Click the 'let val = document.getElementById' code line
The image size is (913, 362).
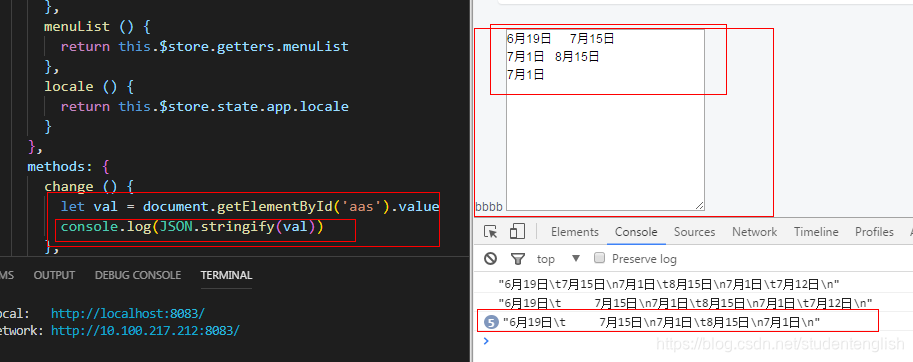coord(250,207)
